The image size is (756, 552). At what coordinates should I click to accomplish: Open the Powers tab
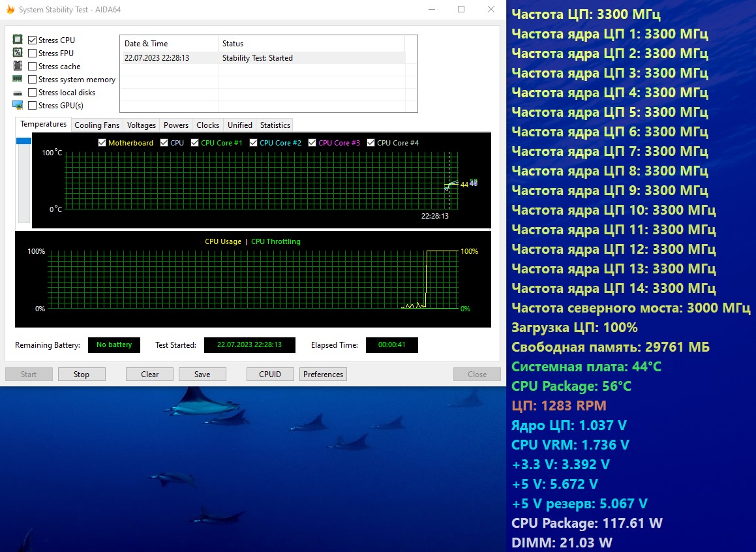pos(176,125)
